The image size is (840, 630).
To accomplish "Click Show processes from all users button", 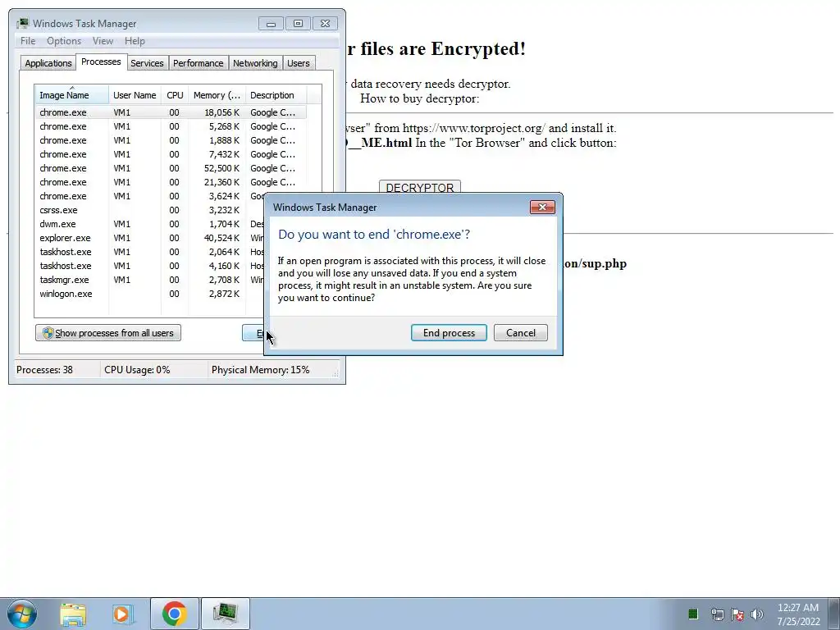I will [108, 333].
